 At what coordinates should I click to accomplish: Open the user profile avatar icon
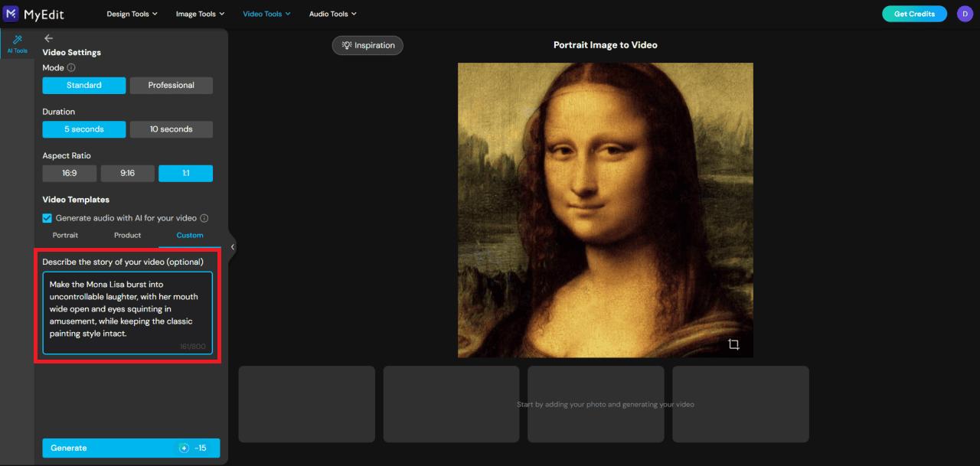tap(964, 13)
